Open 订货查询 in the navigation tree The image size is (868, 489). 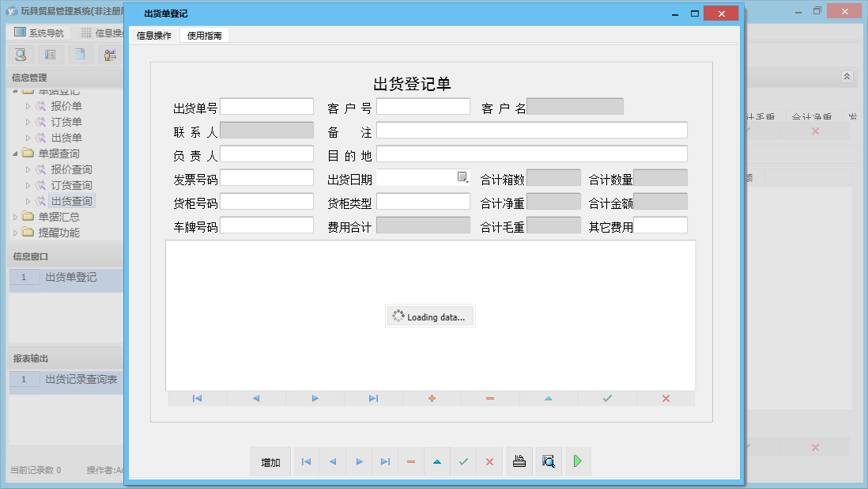[x=71, y=185]
